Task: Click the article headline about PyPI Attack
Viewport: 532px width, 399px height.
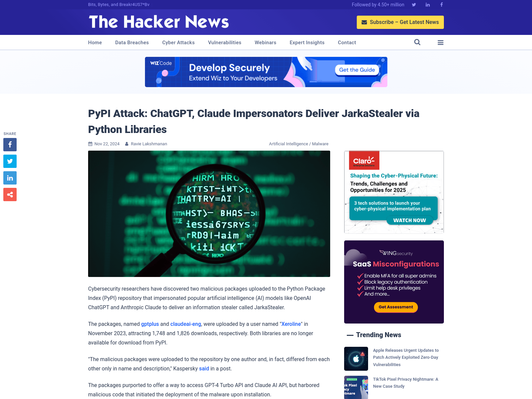Action: [254, 121]
